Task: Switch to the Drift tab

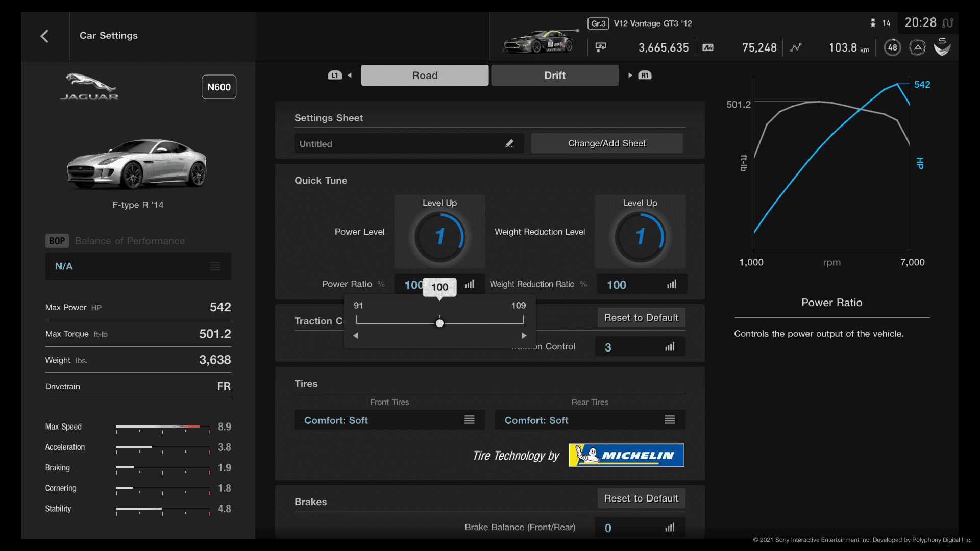Action: 555,76
